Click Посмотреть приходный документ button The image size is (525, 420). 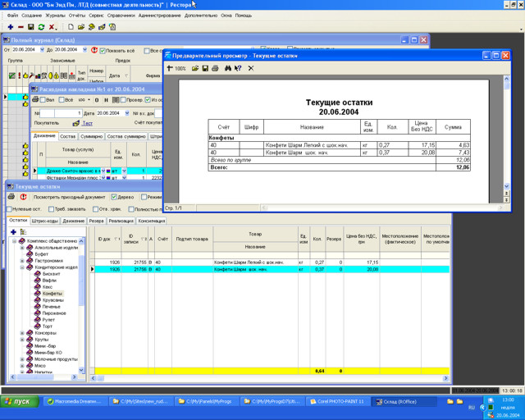69,197
